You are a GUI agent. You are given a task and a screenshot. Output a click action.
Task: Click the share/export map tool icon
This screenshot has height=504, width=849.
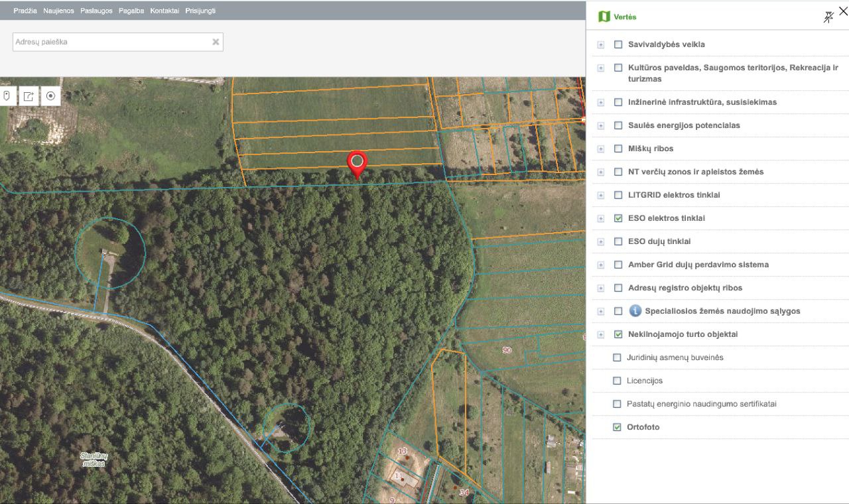[x=29, y=96]
